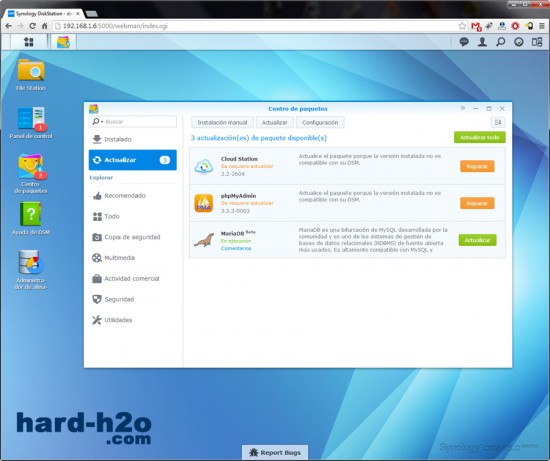Open the DSM main menu grid icon
The width and height of the screenshot is (550, 461).
coord(28,42)
